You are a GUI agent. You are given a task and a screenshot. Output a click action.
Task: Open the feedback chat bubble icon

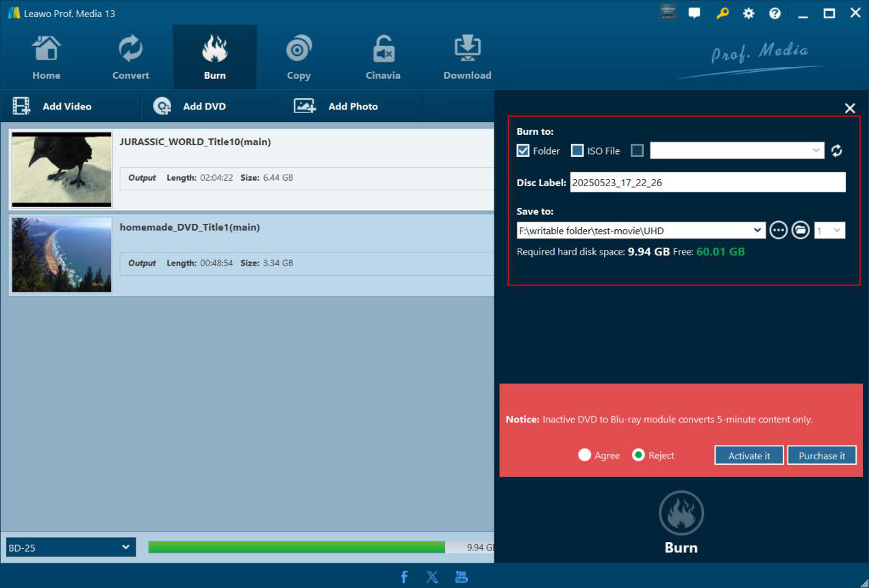pos(694,13)
